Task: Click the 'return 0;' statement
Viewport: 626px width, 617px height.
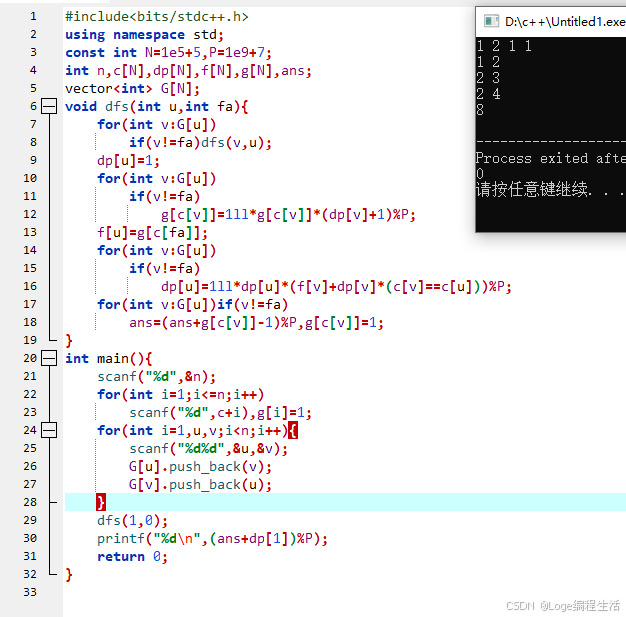Action: click(133, 556)
